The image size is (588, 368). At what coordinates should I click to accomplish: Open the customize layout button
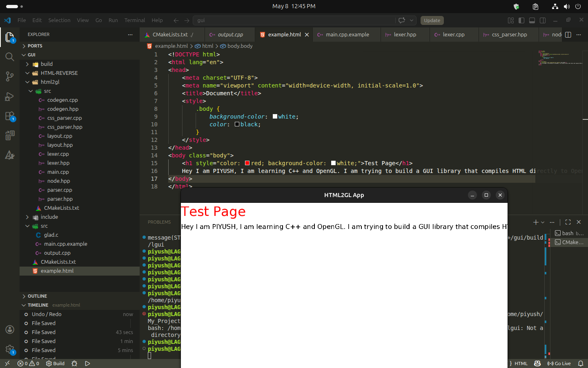511,20
